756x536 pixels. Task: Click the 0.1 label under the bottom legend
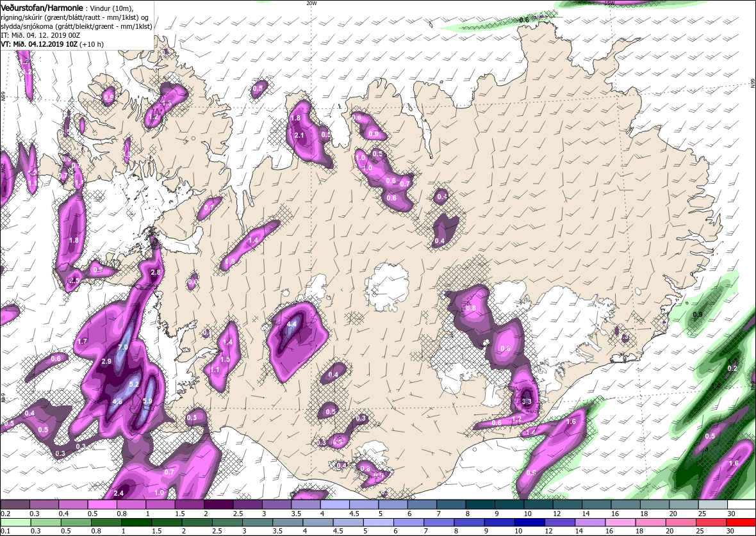click(x=5, y=531)
